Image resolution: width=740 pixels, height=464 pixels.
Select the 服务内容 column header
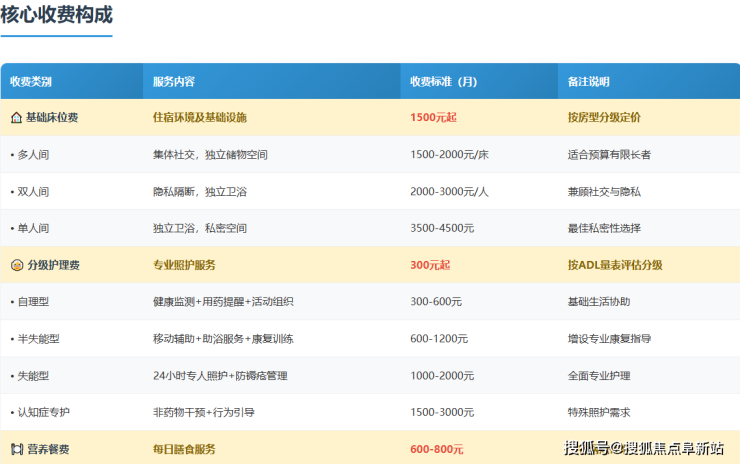click(x=174, y=82)
